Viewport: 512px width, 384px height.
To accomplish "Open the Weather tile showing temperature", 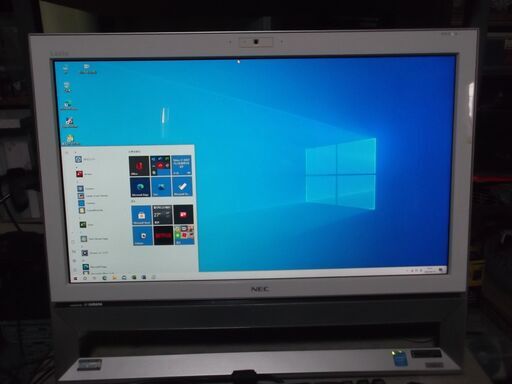I will (x=162, y=215).
